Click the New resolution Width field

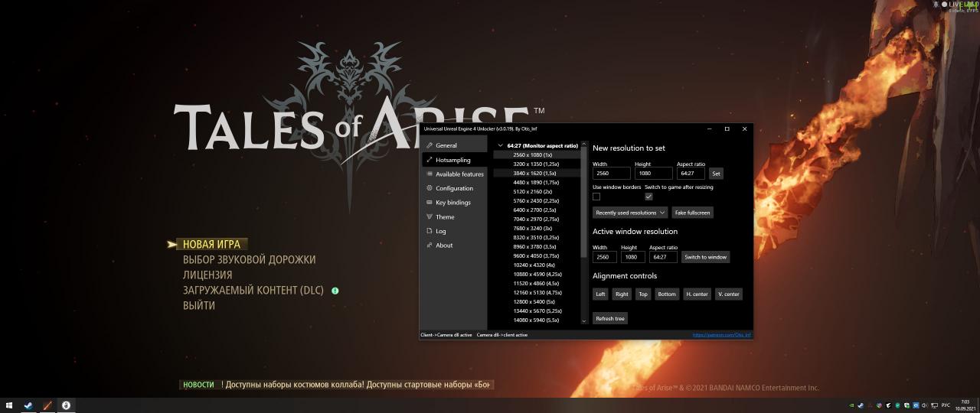click(x=611, y=174)
